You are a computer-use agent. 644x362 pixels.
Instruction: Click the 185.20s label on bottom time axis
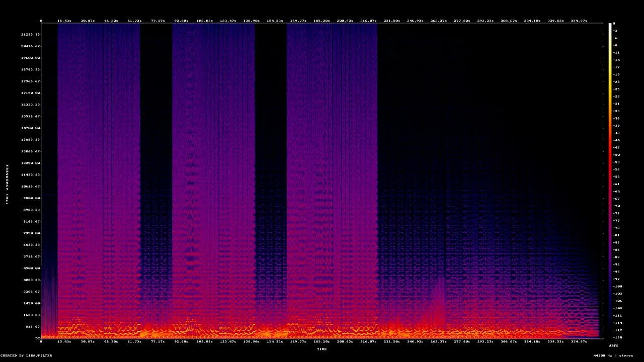[x=321, y=341]
